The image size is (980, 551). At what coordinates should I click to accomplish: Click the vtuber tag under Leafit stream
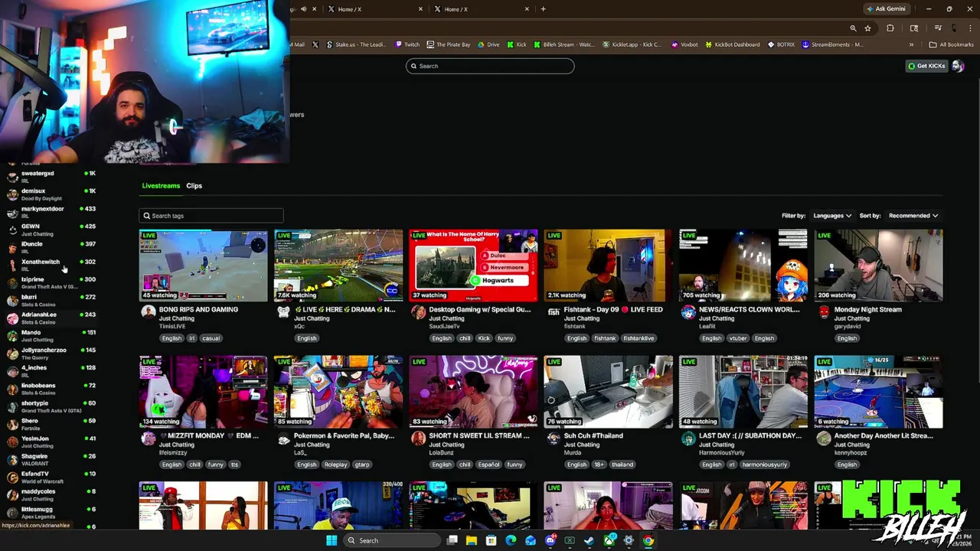(738, 338)
